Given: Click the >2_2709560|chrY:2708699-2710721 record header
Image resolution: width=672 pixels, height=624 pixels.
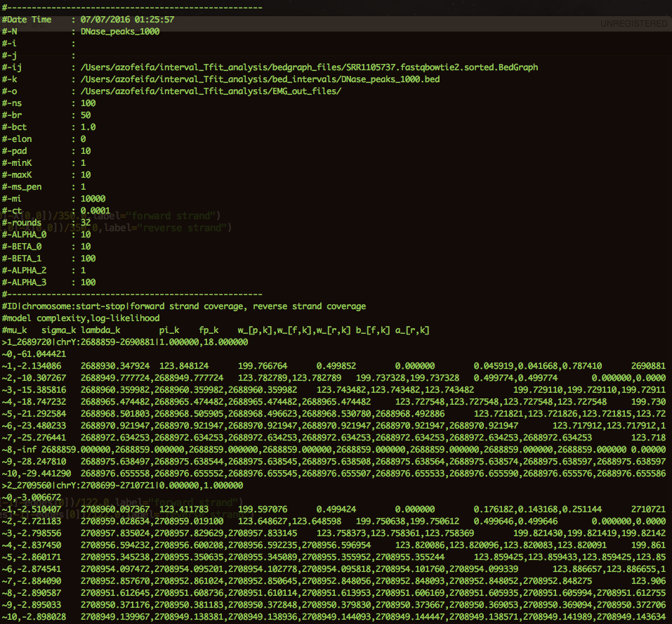Looking at the screenshot, I should 123,486.
